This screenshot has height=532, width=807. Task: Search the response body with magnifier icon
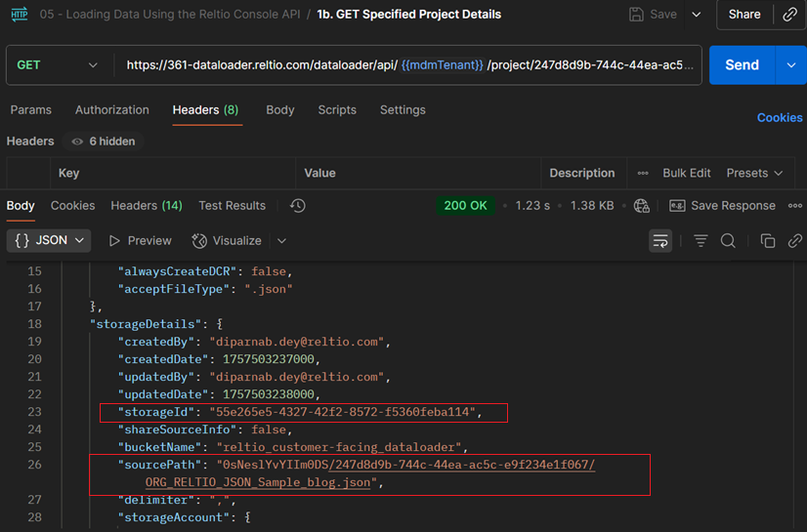[728, 241]
